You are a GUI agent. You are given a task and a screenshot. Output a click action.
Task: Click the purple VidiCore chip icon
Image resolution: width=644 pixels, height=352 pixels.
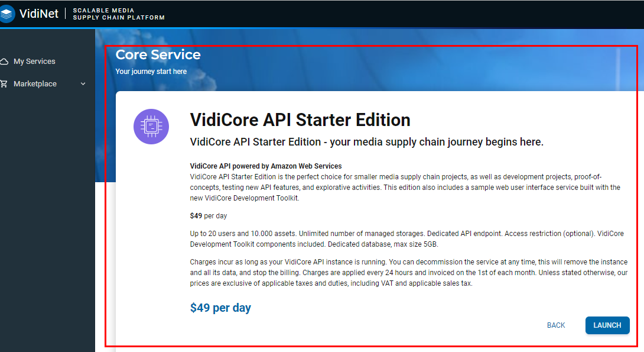point(151,127)
